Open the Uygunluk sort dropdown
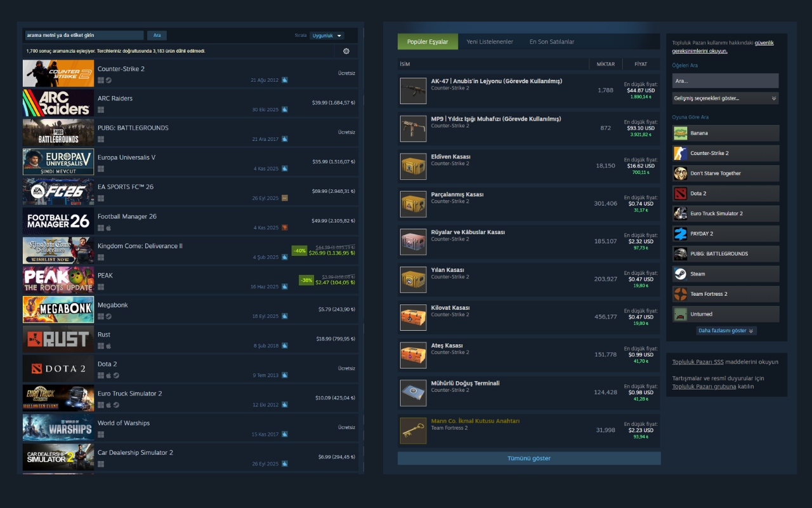Screen dimensions: 812x508 (327, 35)
